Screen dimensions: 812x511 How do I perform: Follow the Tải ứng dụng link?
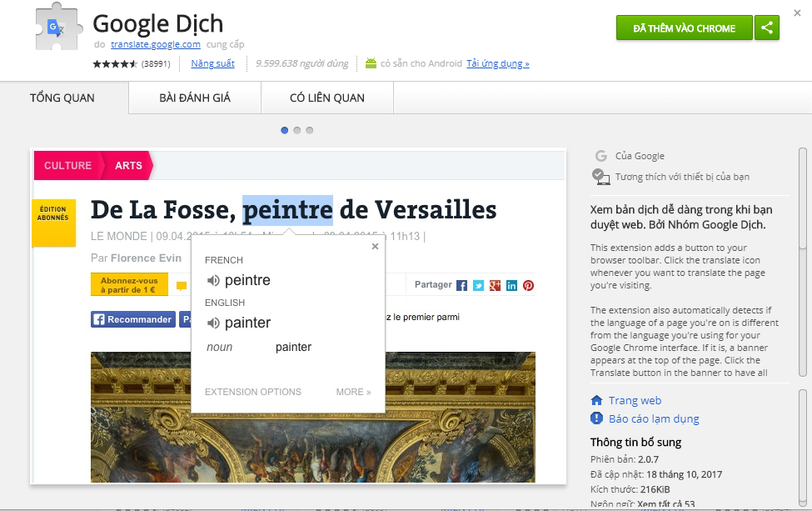pyautogui.click(x=498, y=63)
